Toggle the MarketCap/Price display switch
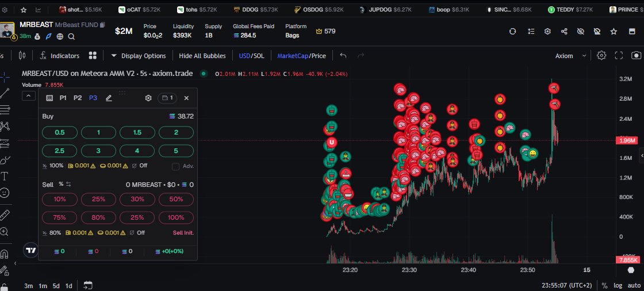The image size is (644, 291). click(301, 55)
